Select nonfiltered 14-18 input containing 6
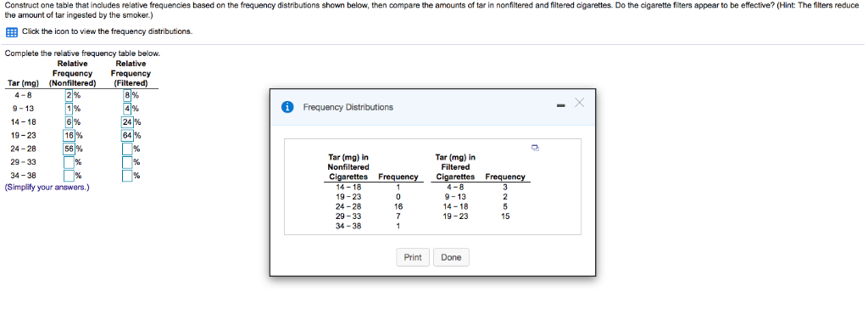This screenshot has width=868, height=309. 70,122
